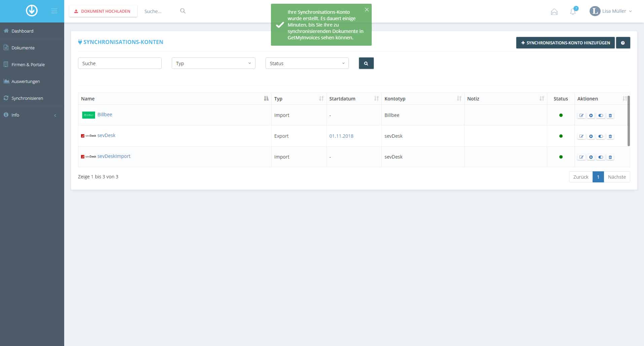
Task: Click the filter search magnifier button
Action: (x=366, y=63)
